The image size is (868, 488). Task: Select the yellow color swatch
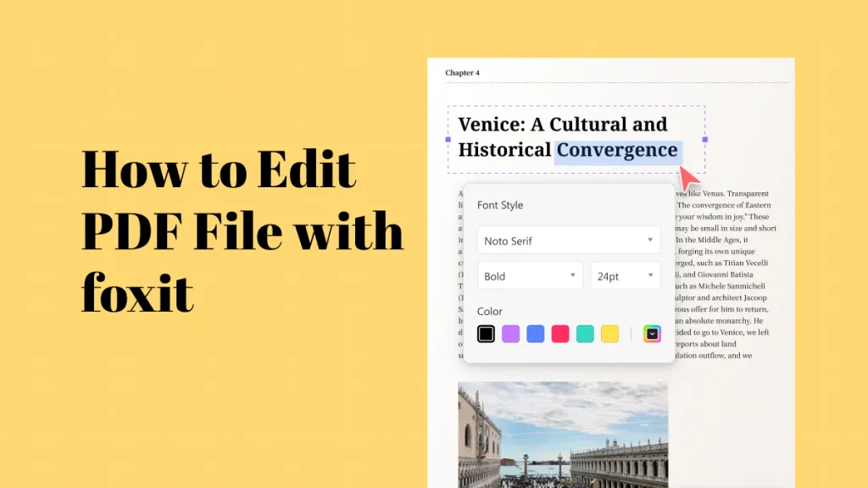[x=609, y=334]
